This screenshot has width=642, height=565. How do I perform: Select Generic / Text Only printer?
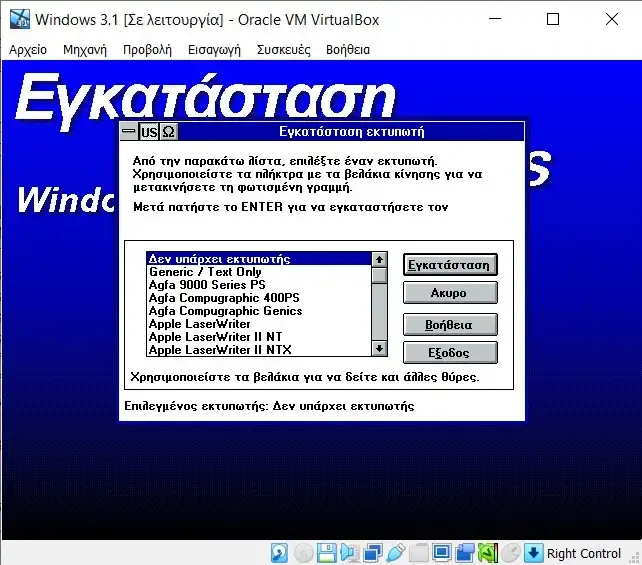pyautogui.click(x=259, y=272)
